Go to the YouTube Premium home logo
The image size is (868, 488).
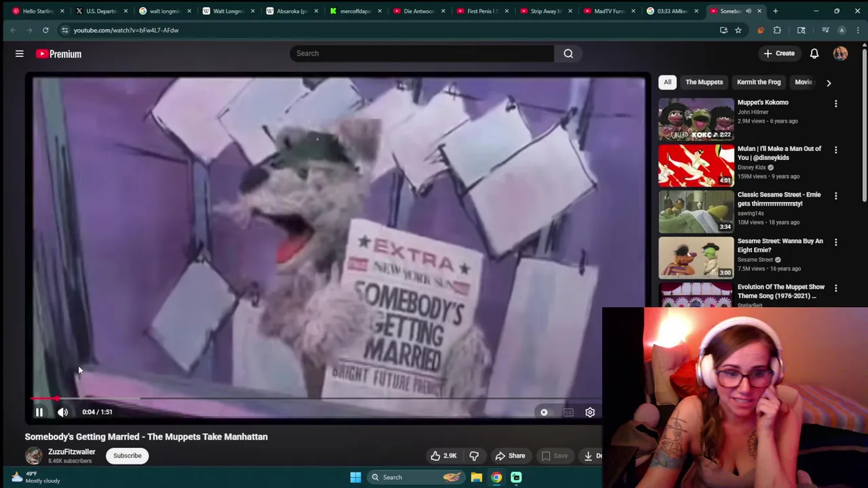coord(59,54)
